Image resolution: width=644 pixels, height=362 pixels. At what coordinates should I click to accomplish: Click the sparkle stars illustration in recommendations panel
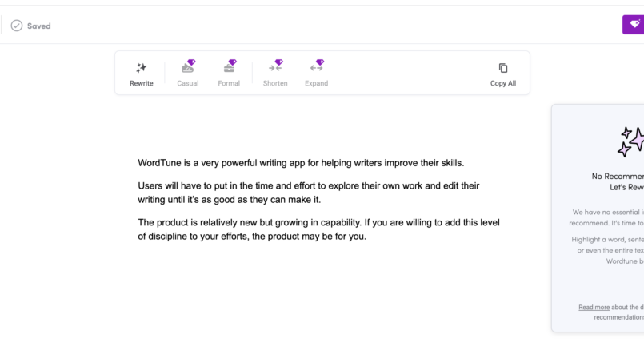click(630, 141)
